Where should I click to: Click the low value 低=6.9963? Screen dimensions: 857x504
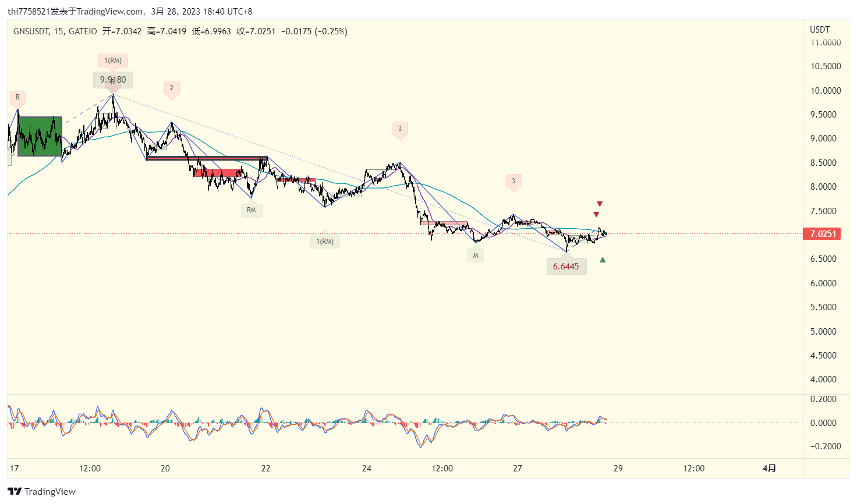[x=211, y=31]
